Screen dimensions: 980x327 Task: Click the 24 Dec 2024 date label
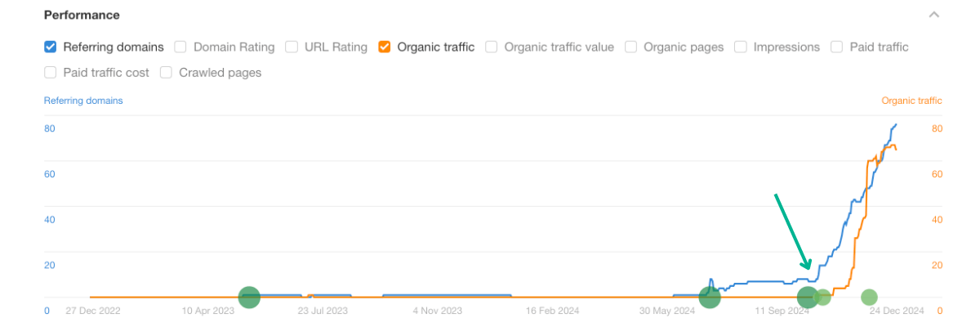[897, 311]
